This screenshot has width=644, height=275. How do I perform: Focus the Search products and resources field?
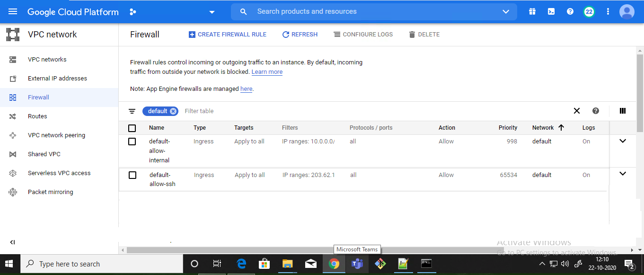374,12
